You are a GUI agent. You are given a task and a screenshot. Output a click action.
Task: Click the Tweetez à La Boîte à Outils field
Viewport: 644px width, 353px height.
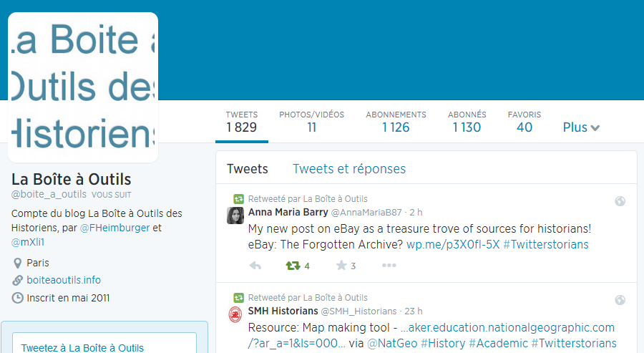[104, 344]
